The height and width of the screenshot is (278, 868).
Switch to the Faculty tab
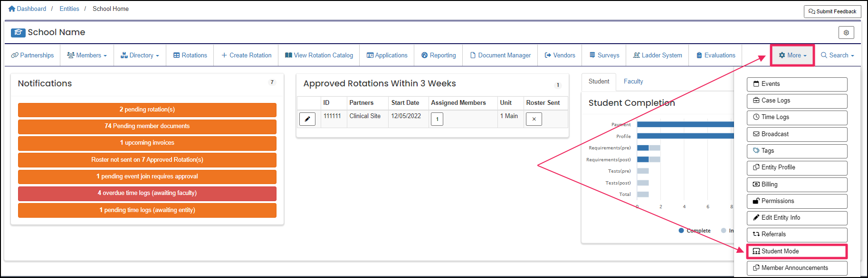click(633, 82)
